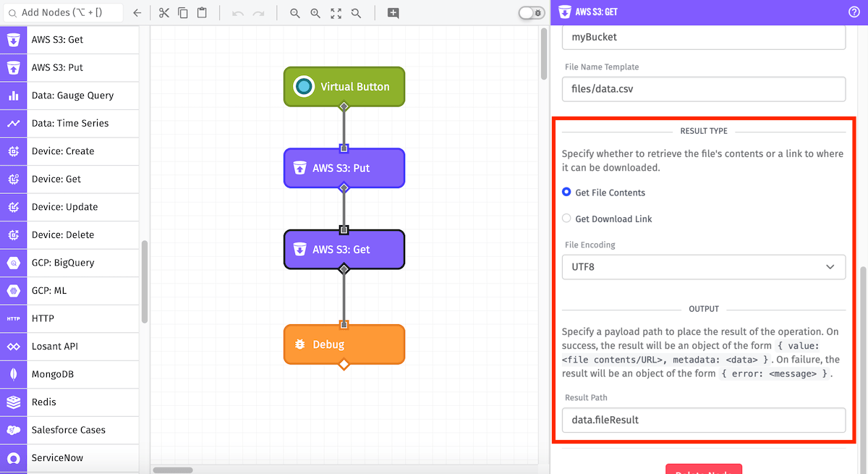The image size is (868, 474).
Task: Click the Redis palette icon
Action: pyautogui.click(x=13, y=402)
